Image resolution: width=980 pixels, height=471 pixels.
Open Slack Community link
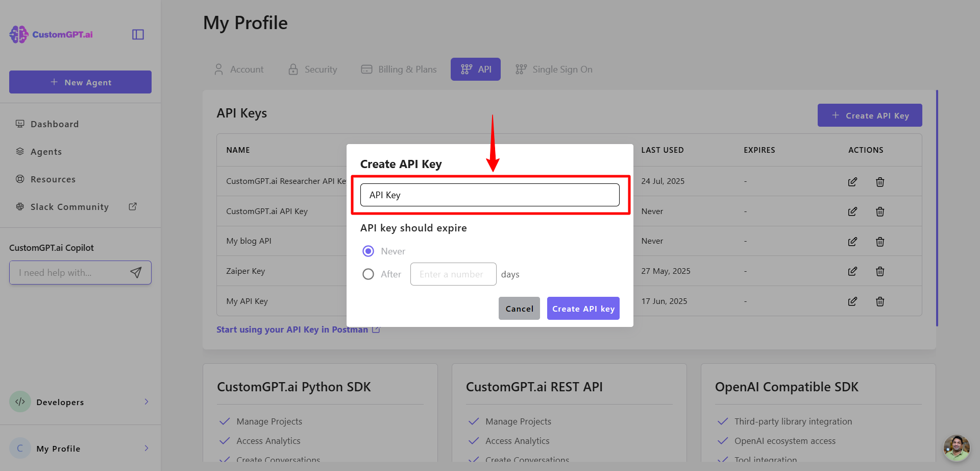pyautogui.click(x=69, y=207)
